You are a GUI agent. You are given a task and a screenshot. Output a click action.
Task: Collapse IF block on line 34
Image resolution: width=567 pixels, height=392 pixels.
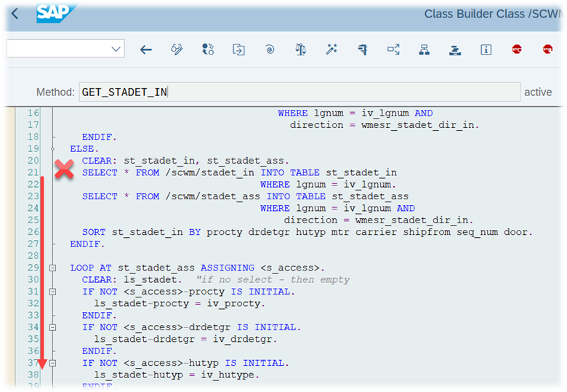pyautogui.click(x=53, y=327)
